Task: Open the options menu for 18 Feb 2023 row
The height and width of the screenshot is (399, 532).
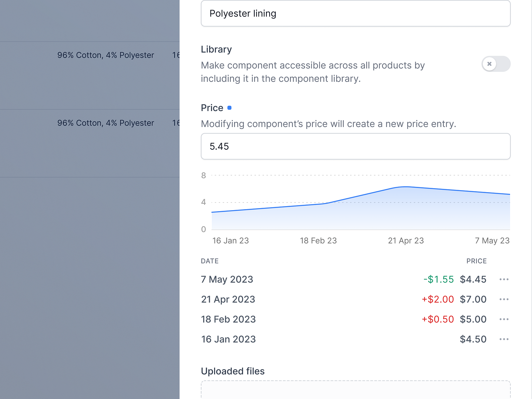Action: click(x=504, y=319)
